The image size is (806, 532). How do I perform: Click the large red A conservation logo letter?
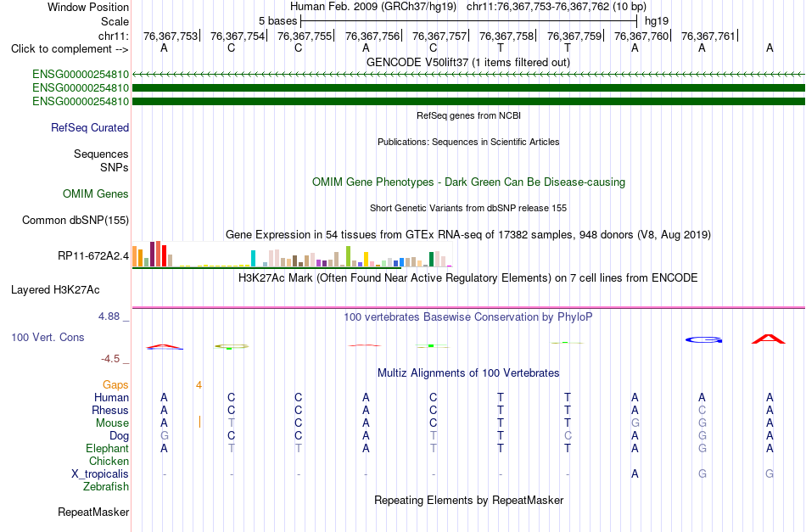tap(769, 339)
